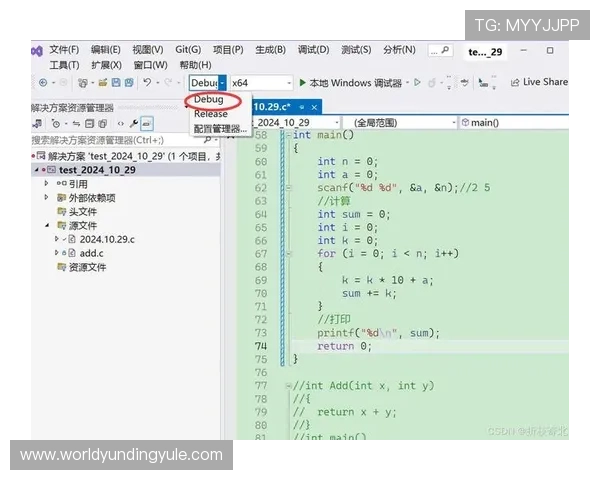Toggle the preview selected items icon
This screenshot has height=480, width=600.
[x=147, y=124]
